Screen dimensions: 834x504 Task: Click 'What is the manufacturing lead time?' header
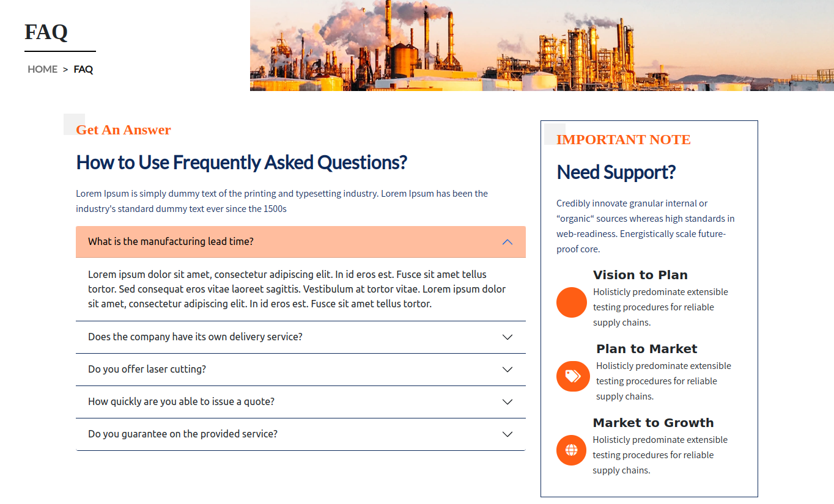pyautogui.click(x=171, y=241)
